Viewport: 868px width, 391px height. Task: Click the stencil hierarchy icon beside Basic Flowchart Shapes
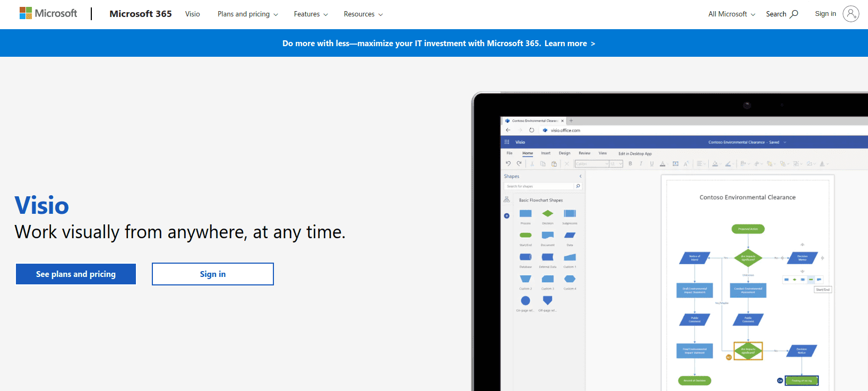(506, 199)
